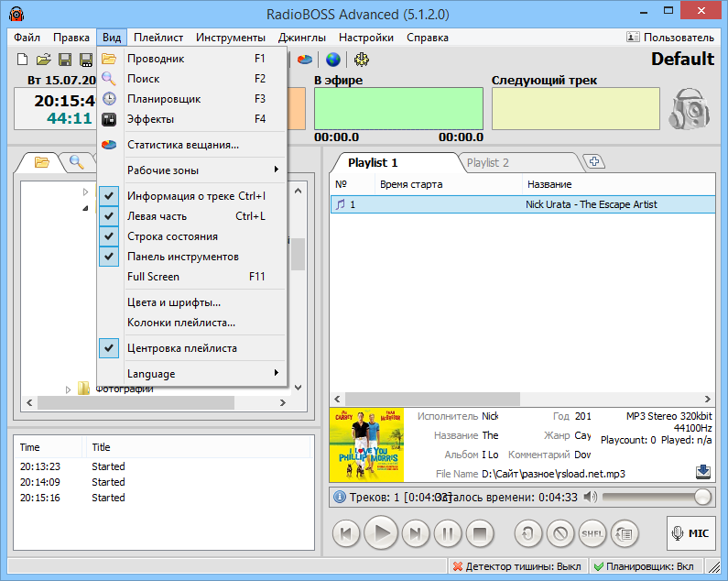Uncheck Левая часть menu option
Image resolution: width=728 pixels, height=581 pixels.
coord(191,216)
